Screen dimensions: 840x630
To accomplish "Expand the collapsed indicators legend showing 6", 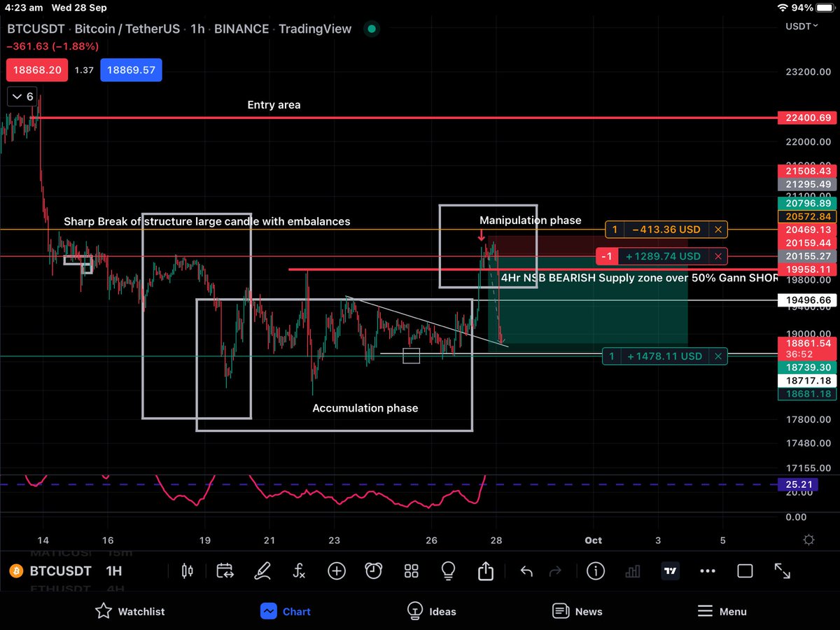I will pos(22,97).
